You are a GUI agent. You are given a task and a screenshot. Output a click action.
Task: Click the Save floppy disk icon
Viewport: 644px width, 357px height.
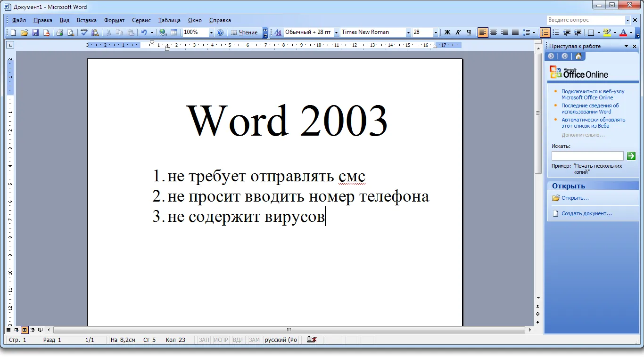point(35,32)
